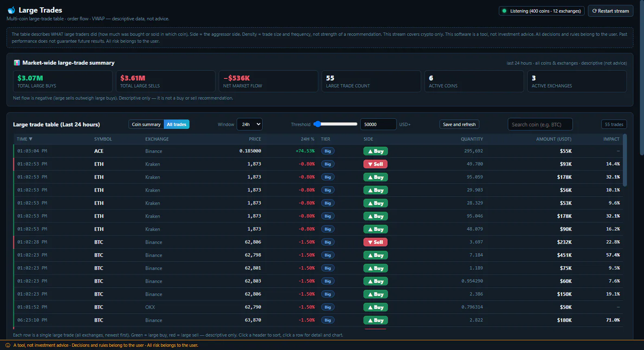
Task: Click the 55 trades count badge
Action: point(614,124)
